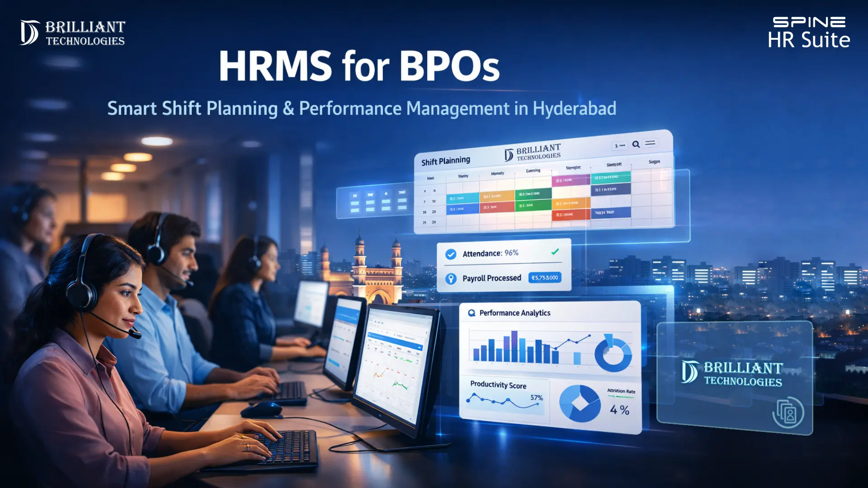
Task: Select the key icon beside Payroll Processed
Action: click(x=451, y=279)
